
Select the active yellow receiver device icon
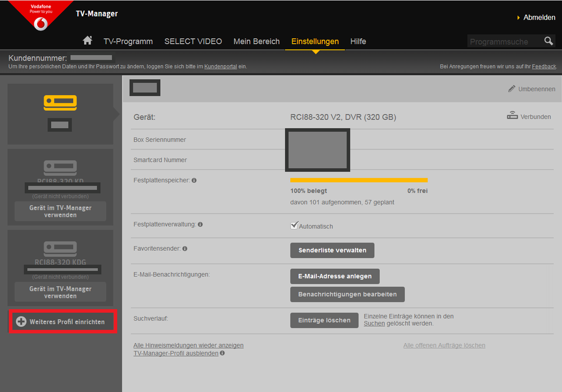pyautogui.click(x=60, y=103)
